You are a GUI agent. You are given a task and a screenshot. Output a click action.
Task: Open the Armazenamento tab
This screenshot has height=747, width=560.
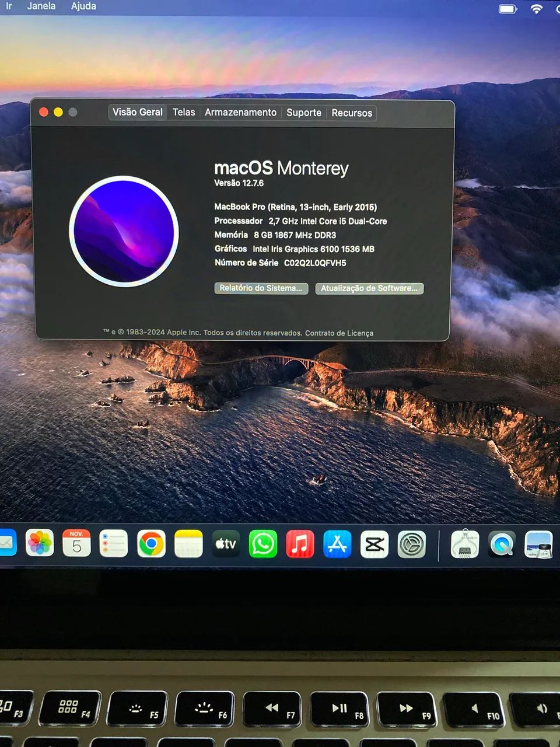tap(240, 112)
